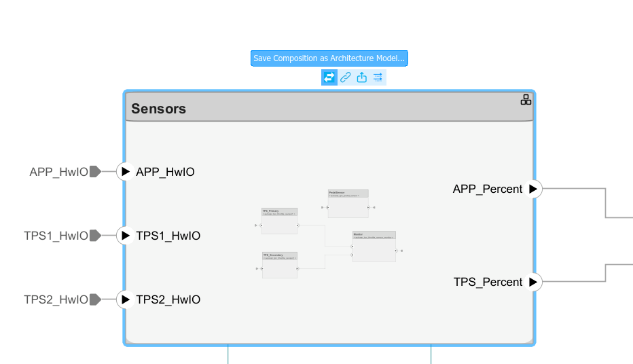Select the TPS_Secondary block in preview
Image resolution: width=633 pixels, height=364 pixels.
point(280,266)
